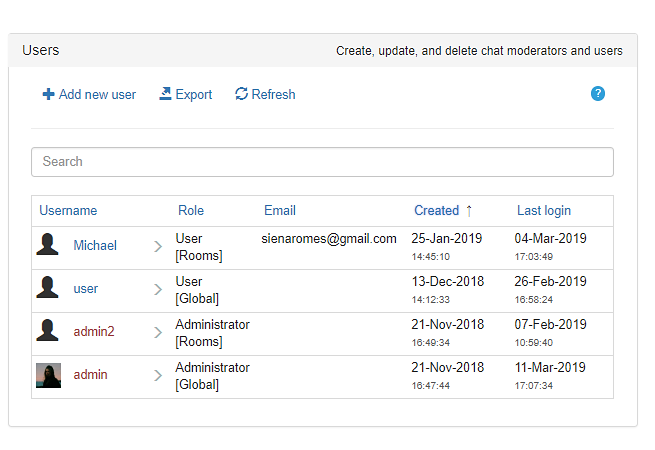The height and width of the screenshot is (450, 655).
Task: Click the blue help question mark icon
Action: [x=598, y=94]
